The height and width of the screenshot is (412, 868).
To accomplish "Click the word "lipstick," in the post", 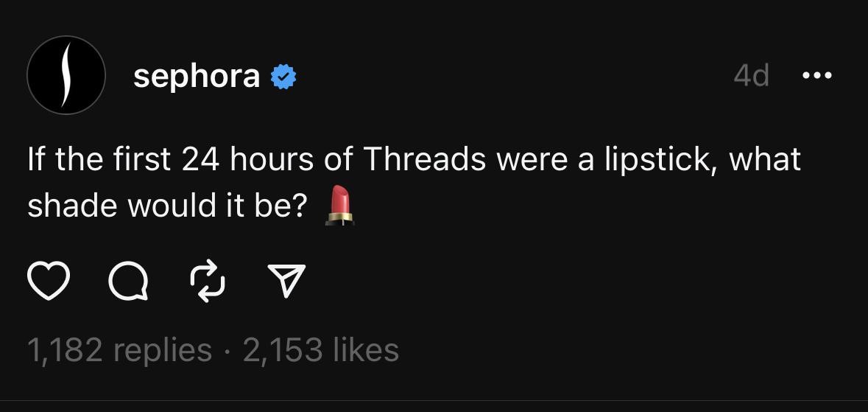I will 660,160.
